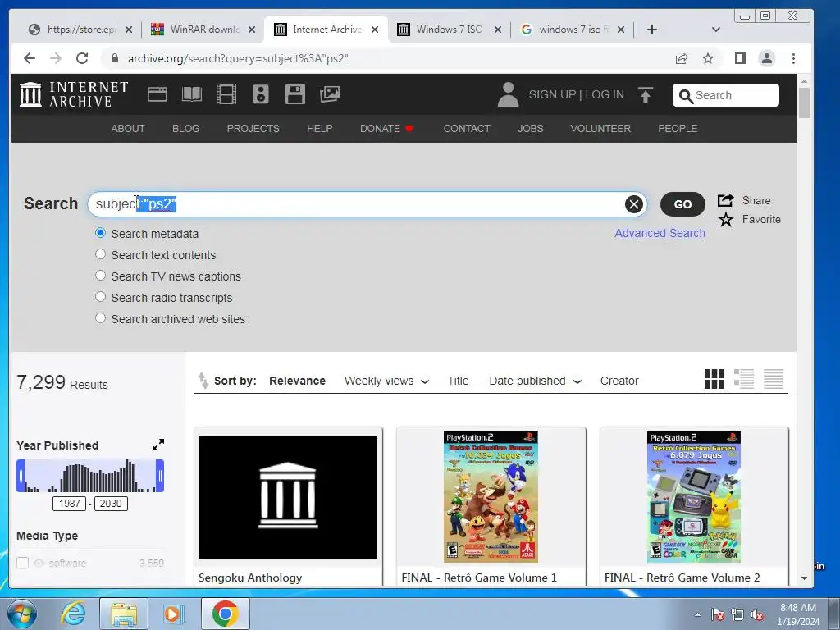Select Search archived web sites option
840x630 pixels.
100,317
